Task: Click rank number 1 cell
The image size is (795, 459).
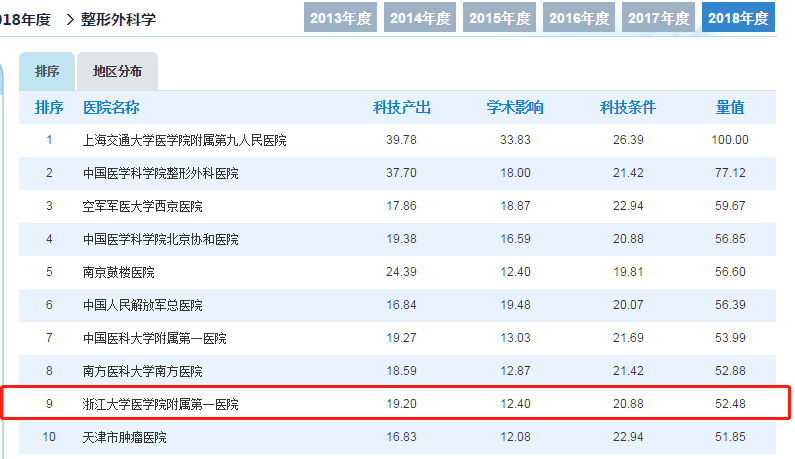Action: [49, 140]
